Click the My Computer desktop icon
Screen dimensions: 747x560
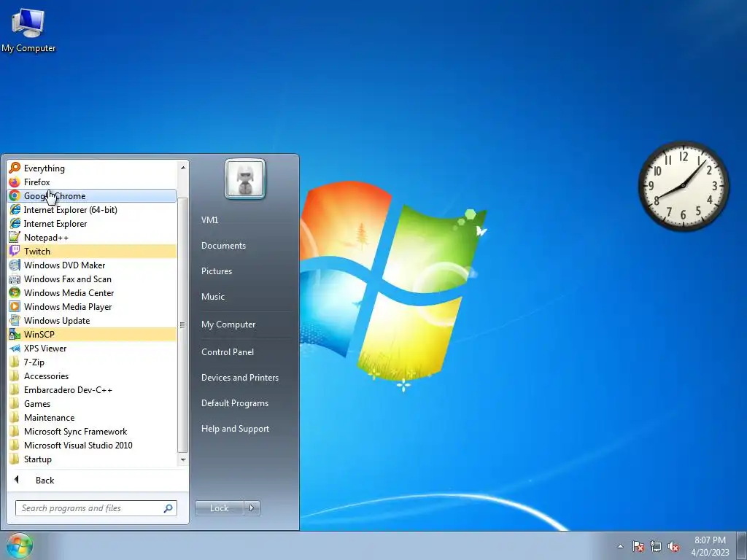(x=28, y=29)
